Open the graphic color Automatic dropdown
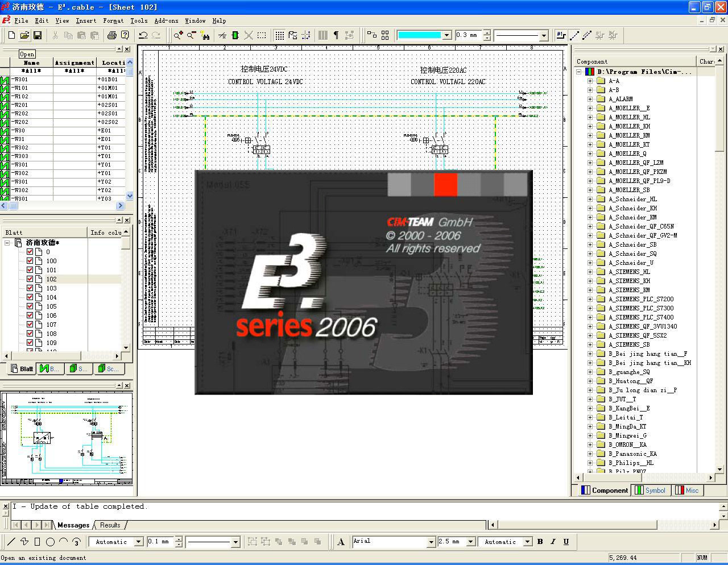Image resolution: width=728 pixels, height=565 pixels. click(x=527, y=542)
